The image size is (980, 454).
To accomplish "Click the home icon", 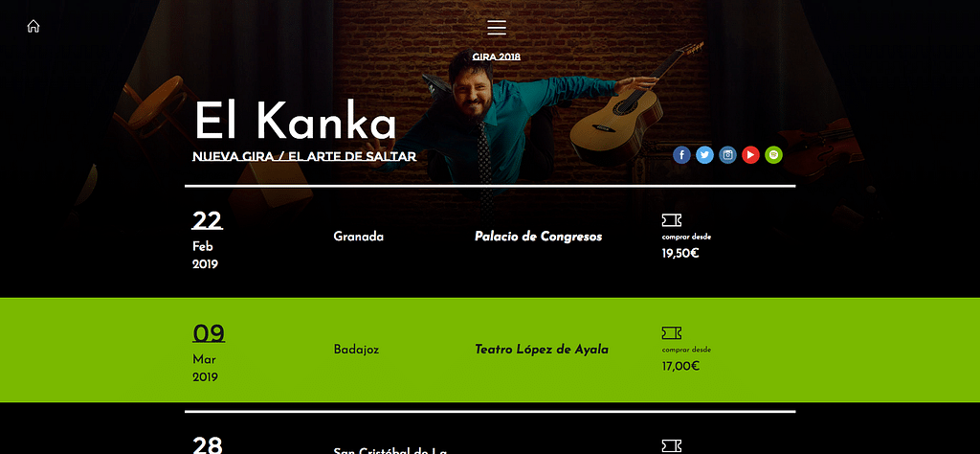I will pyautogui.click(x=33, y=26).
